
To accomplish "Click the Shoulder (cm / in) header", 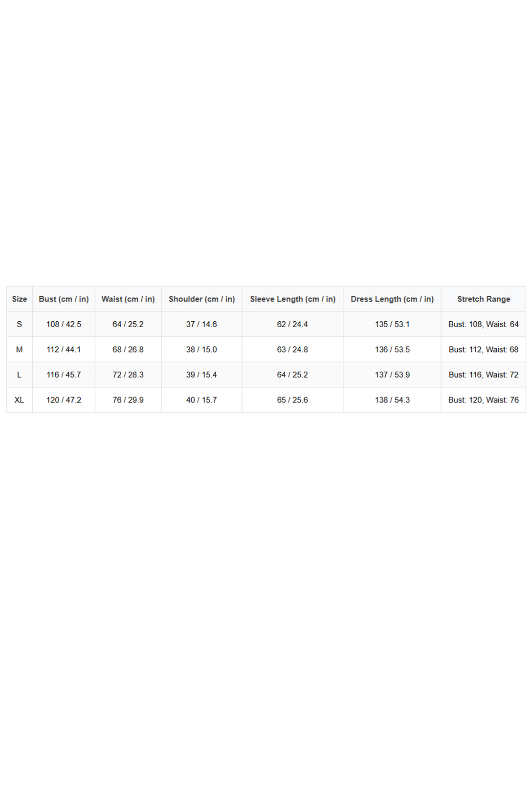I will 201,299.
